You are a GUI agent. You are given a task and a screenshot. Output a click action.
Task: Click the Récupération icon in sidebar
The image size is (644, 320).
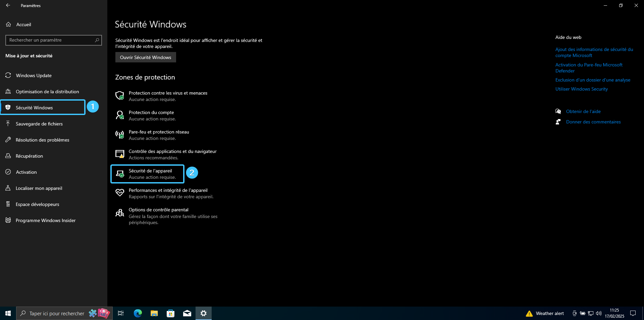tap(8, 156)
